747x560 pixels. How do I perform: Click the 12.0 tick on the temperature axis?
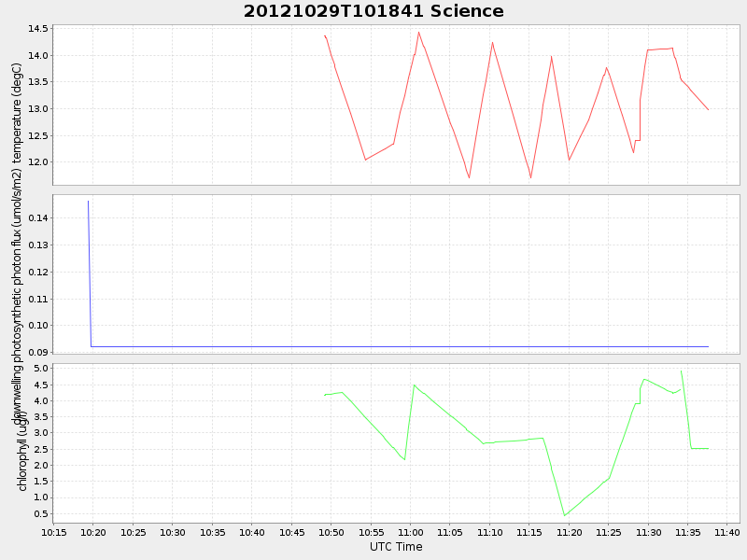[37, 162]
